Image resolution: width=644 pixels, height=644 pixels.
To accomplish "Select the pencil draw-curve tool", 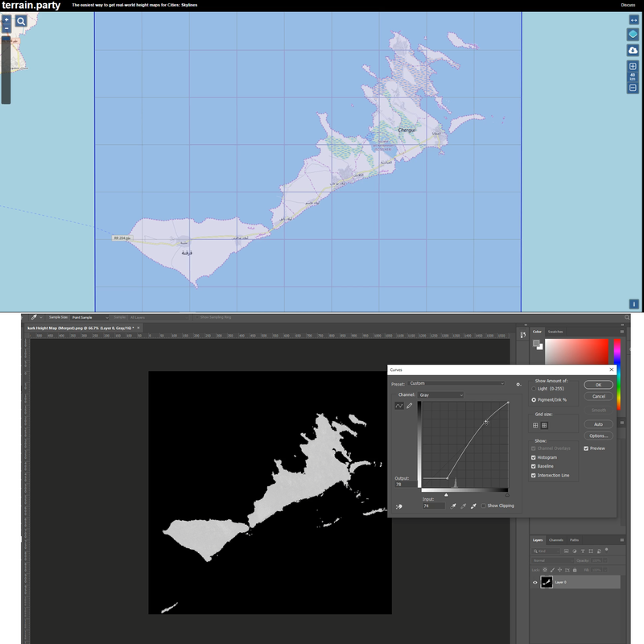I will 409,406.
